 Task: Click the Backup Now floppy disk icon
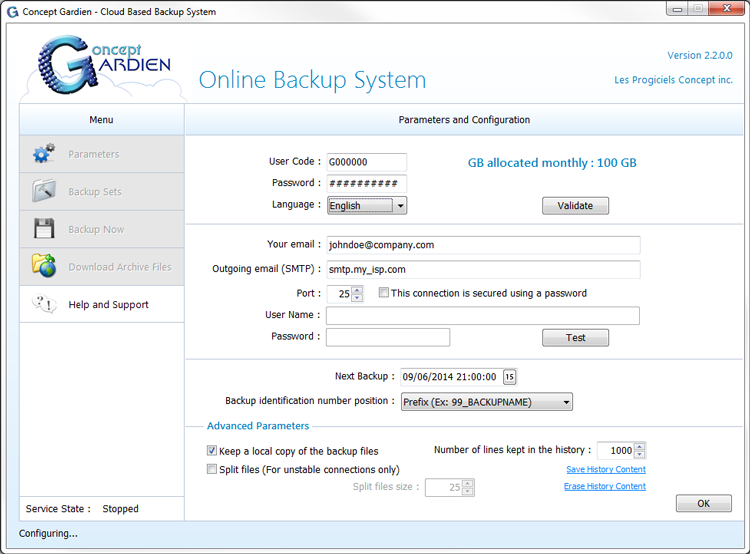(x=44, y=229)
